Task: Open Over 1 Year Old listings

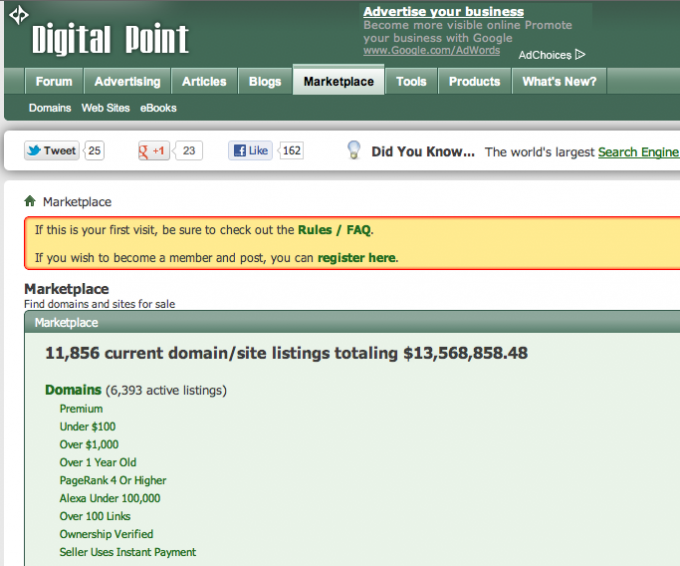Action: coord(98,462)
